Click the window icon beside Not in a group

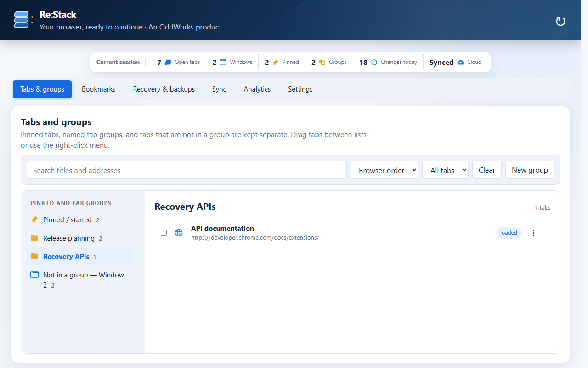(34, 275)
